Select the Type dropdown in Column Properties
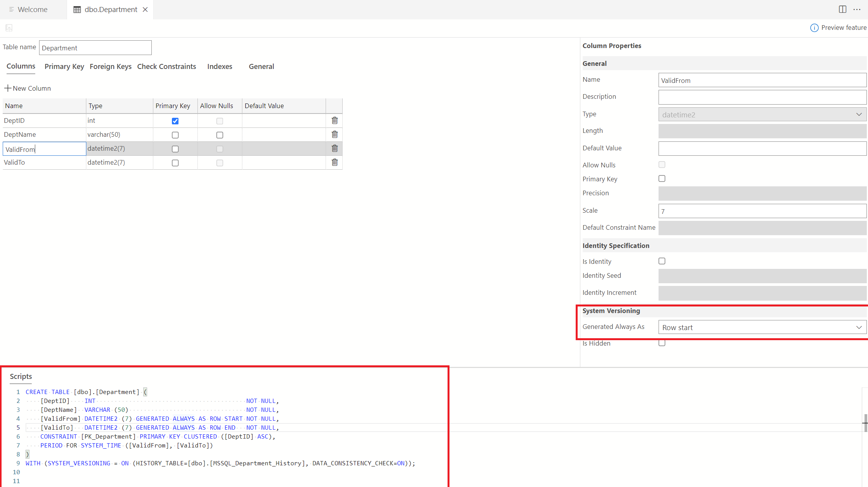This screenshot has height=487, width=868. pos(762,114)
